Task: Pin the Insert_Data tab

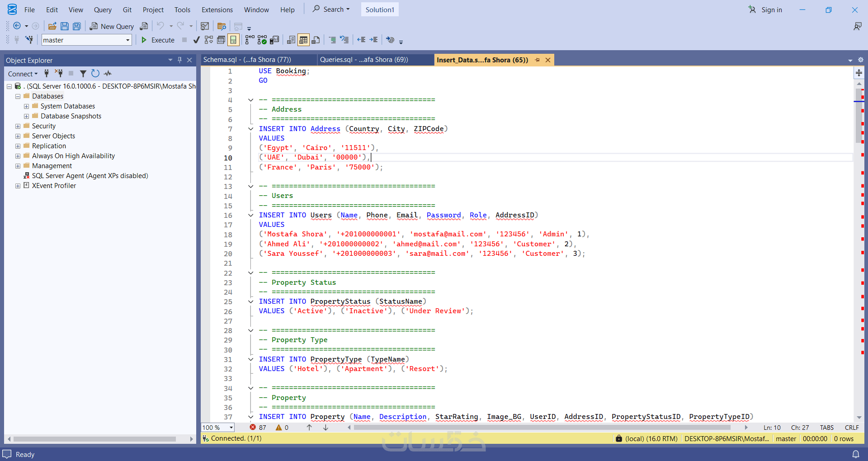Action: (x=537, y=60)
